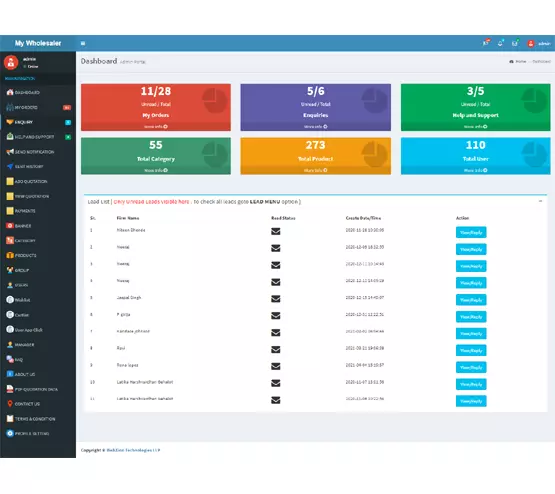The width and height of the screenshot is (555, 494).
Task: Click View/Reply for Ravi lead
Action: click(x=471, y=350)
